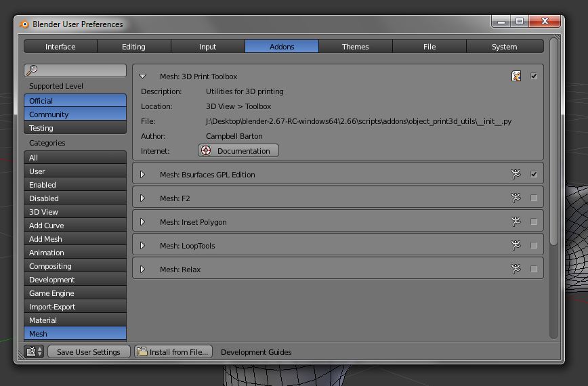The width and height of the screenshot is (588, 386).
Task: Click the community icon on the Mesh: Relax row
Action: (x=516, y=269)
